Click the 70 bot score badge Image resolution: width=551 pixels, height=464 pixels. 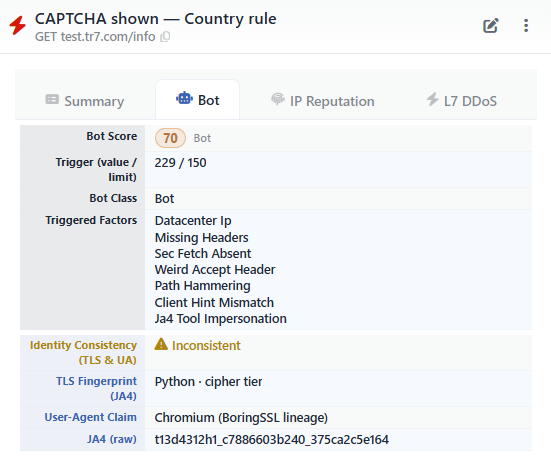(x=170, y=138)
